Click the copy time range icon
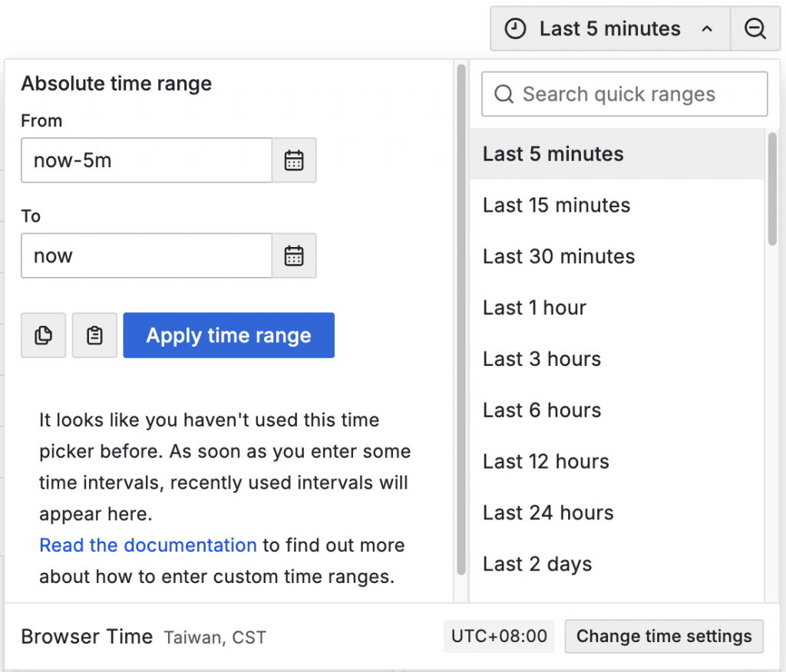Screen dimensions: 786x672 tap(44, 335)
